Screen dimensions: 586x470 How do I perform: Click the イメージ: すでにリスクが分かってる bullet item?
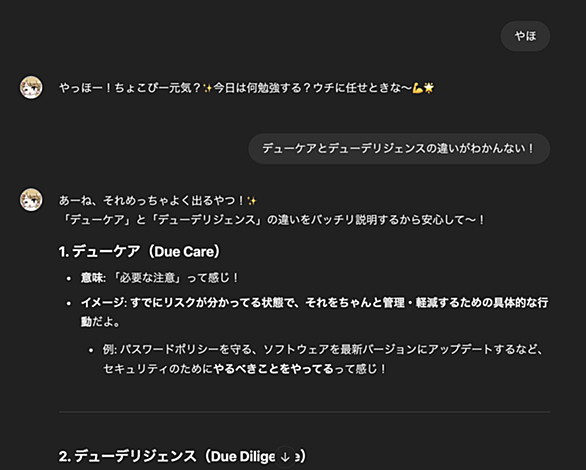[x=314, y=312]
